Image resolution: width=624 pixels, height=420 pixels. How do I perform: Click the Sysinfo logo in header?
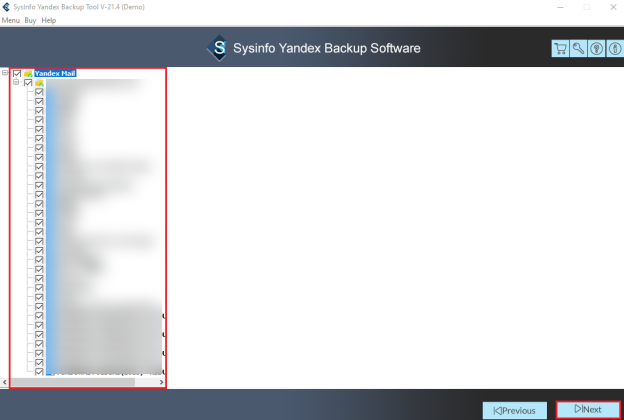[x=218, y=48]
